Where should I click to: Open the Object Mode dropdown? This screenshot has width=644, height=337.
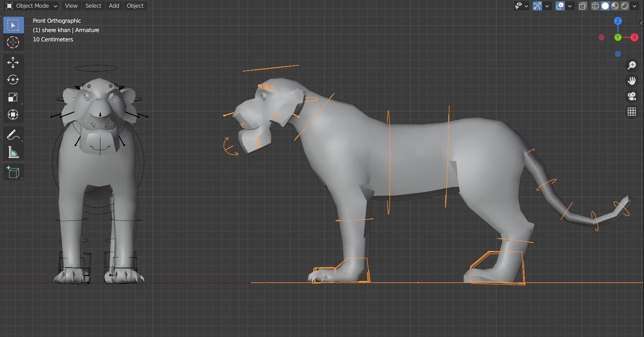(x=31, y=6)
